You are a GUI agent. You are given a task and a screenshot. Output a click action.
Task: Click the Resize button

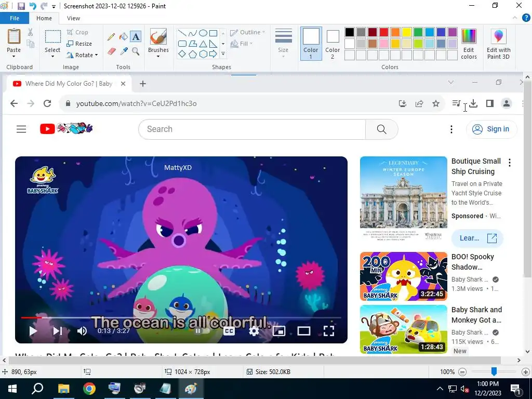click(x=79, y=44)
